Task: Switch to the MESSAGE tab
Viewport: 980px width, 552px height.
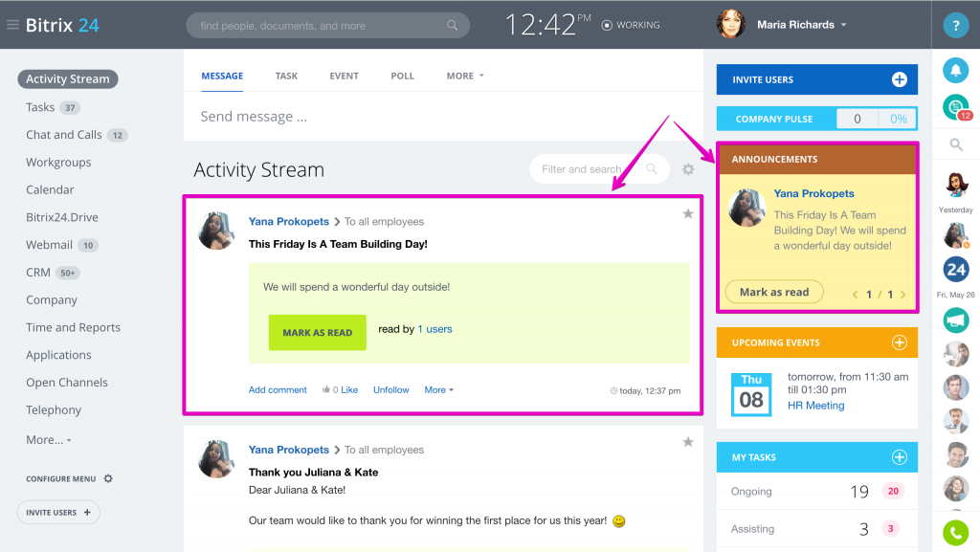Action: (x=222, y=76)
